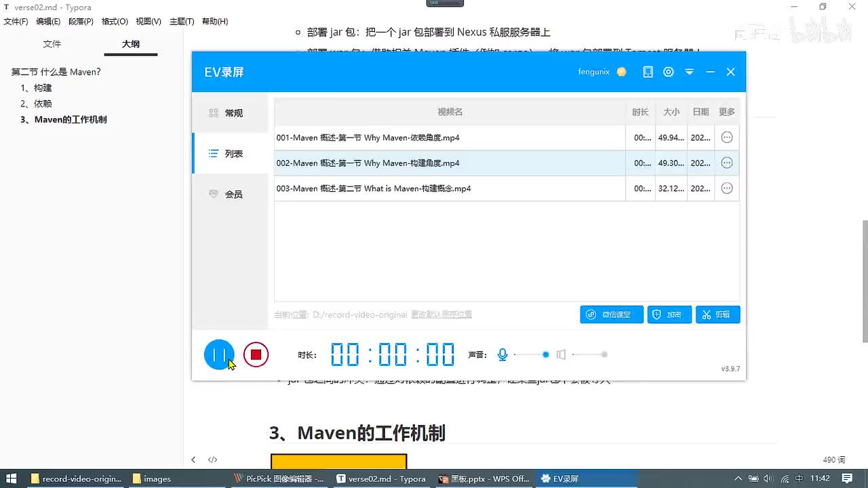Adjust the system sound volume slider handle
Screen dimensions: 868x488
(604, 354)
